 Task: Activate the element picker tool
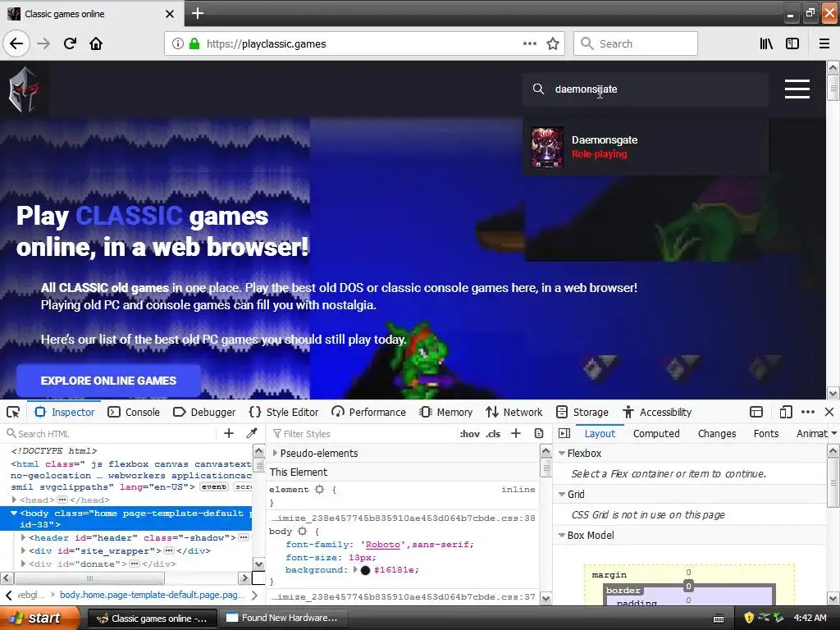tap(13, 412)
